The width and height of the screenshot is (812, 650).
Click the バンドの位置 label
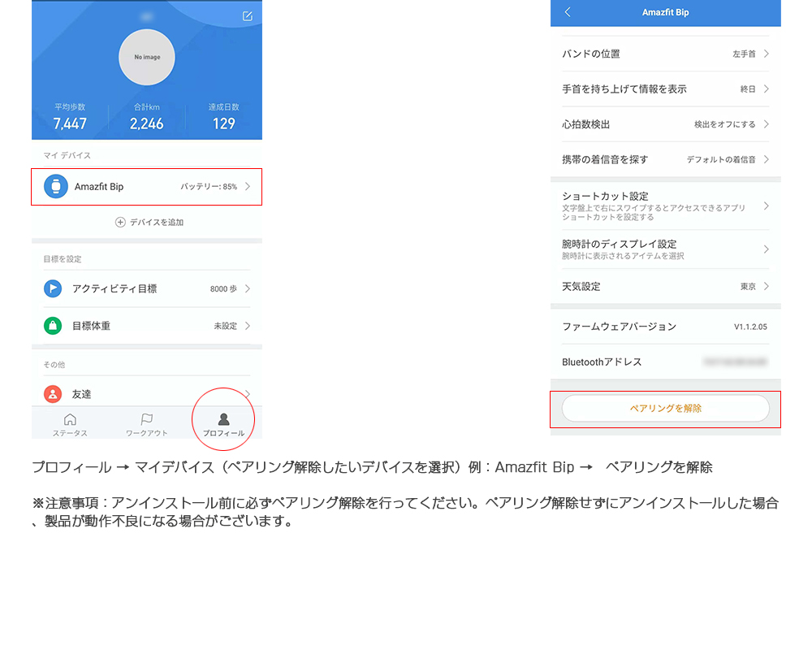pos(591,54)
